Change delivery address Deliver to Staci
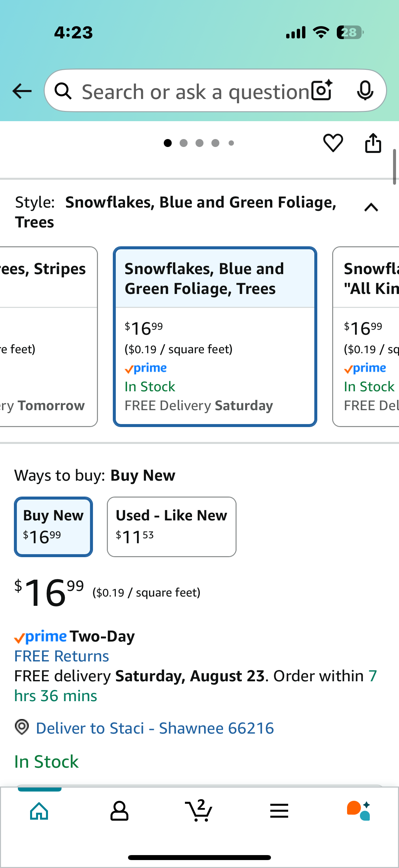 pos(155,728)
